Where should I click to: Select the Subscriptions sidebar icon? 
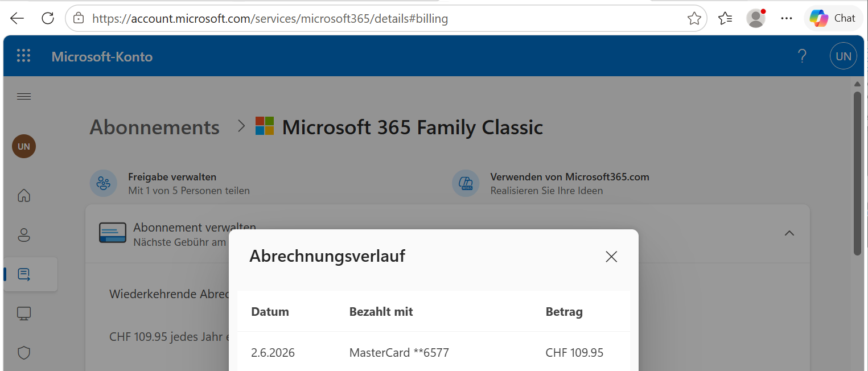[24, 274]
